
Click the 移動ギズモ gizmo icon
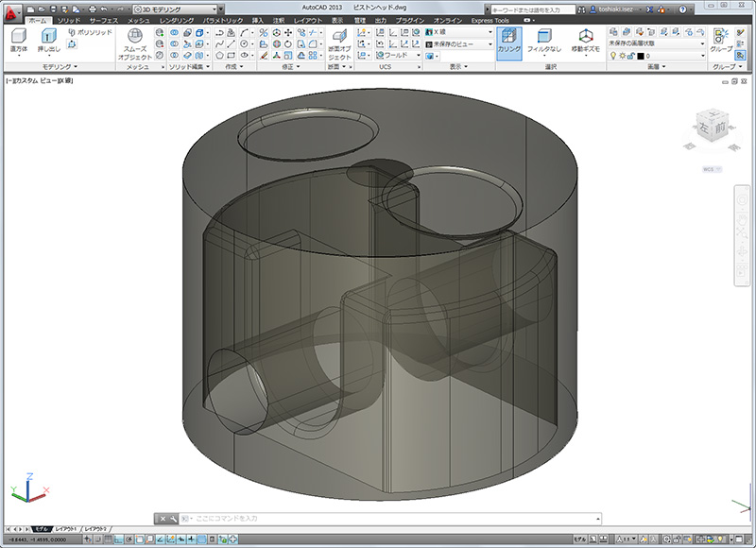[584, 39]
